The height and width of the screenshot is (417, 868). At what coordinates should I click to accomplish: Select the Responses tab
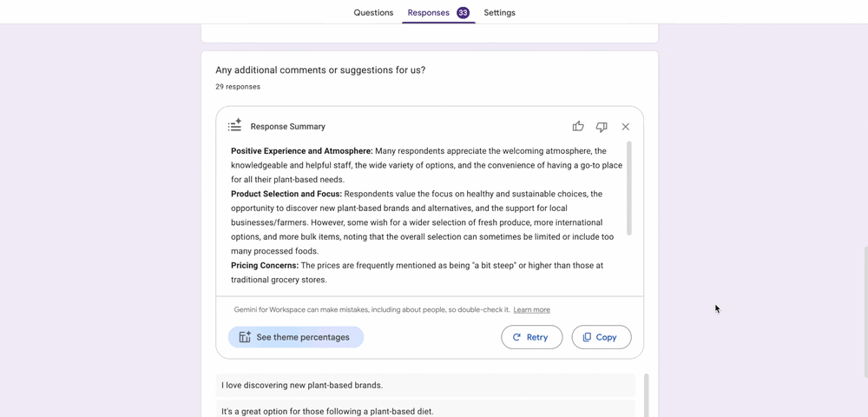coord(429,13)
